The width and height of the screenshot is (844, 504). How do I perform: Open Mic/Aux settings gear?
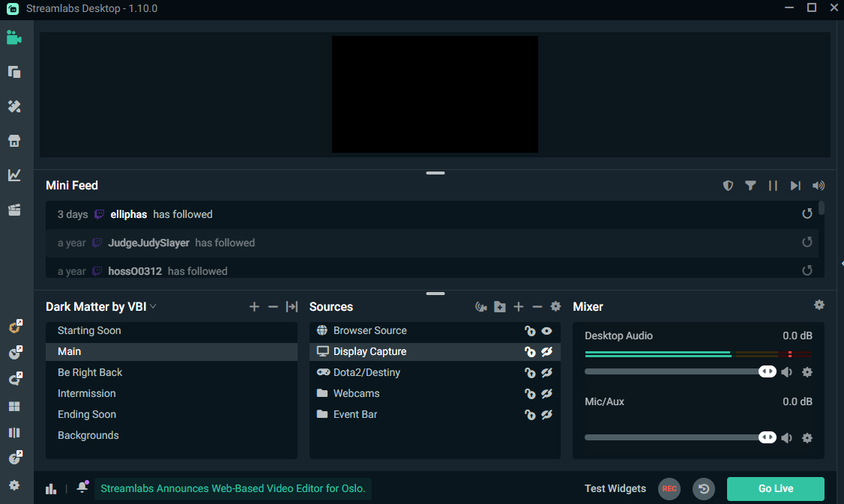807,438
